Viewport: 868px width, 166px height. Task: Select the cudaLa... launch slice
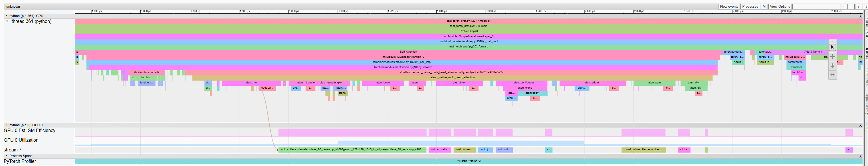pyautogui.click(x=267, y=88)
